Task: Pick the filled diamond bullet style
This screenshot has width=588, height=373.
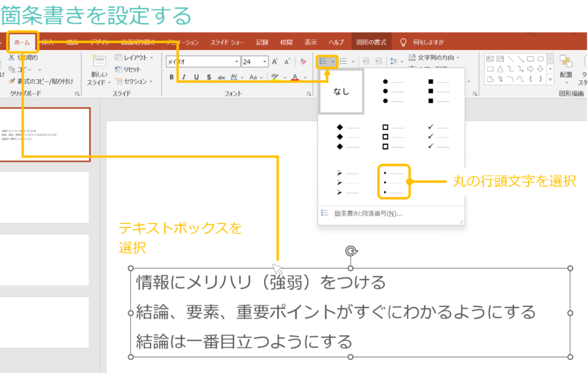Action: pos(348,137)
